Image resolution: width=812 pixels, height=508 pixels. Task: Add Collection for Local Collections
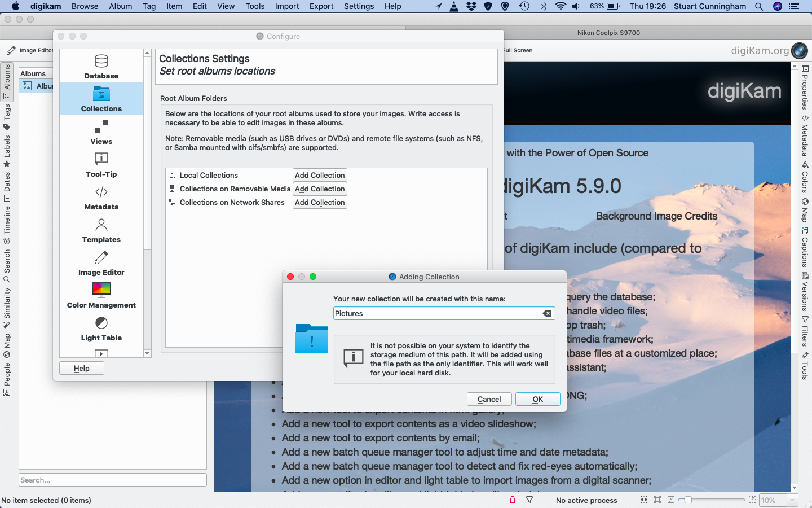pos(320,175)
